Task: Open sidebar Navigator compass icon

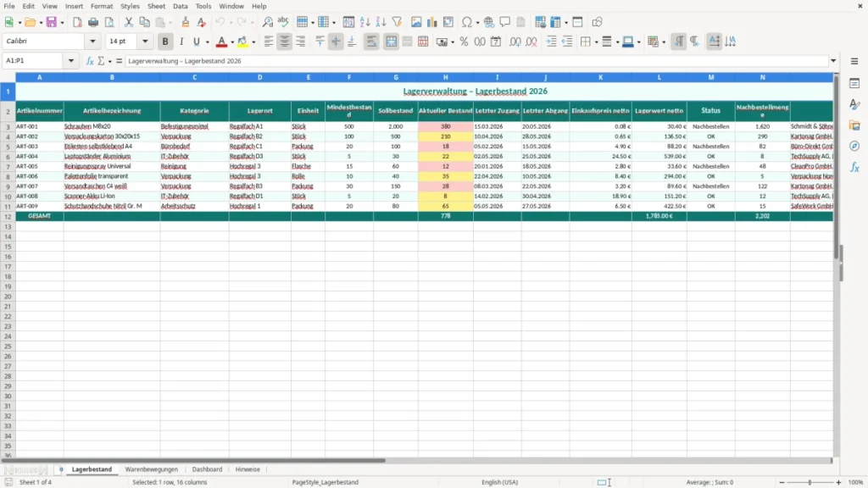Action: (854, 146)
